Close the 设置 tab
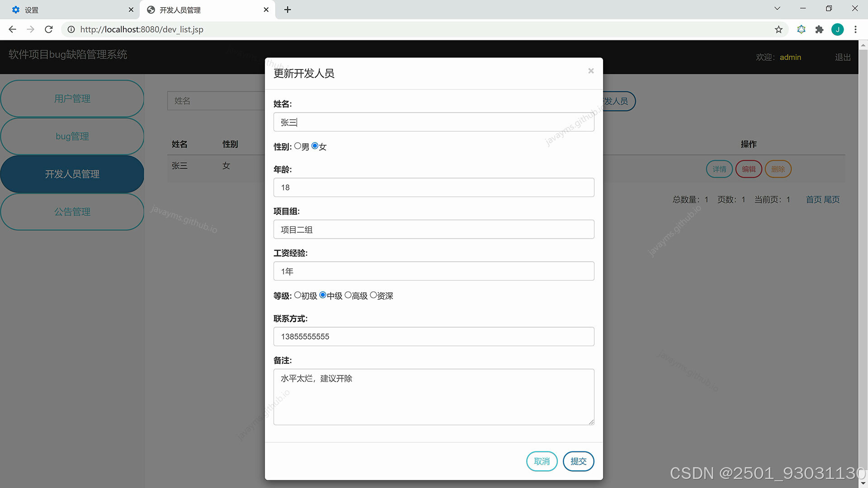 point(131,9)
